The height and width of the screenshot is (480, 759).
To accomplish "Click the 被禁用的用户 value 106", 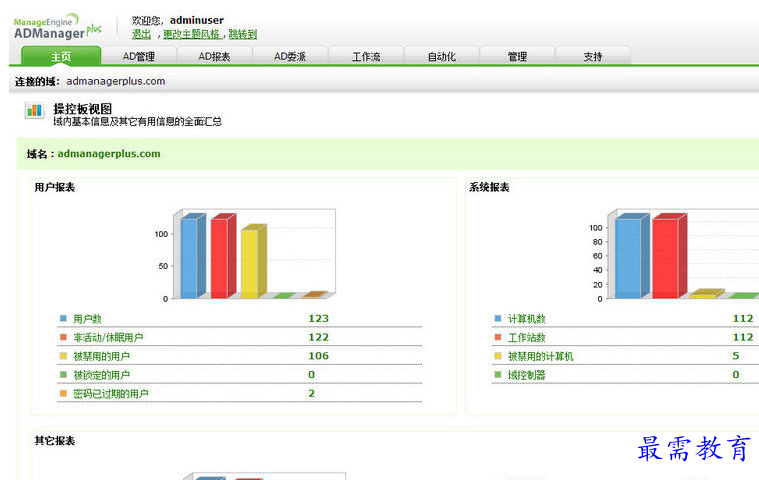I will tap(319, 356).
